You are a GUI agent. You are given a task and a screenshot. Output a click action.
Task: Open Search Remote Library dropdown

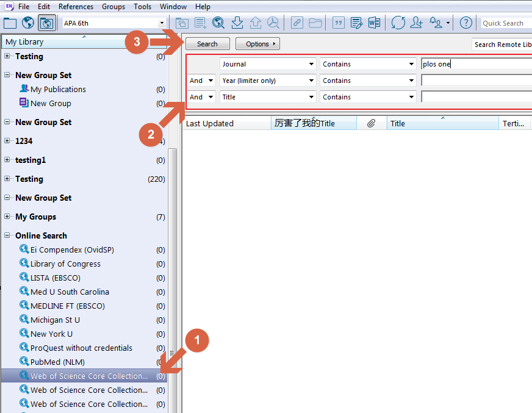(502, 45)
